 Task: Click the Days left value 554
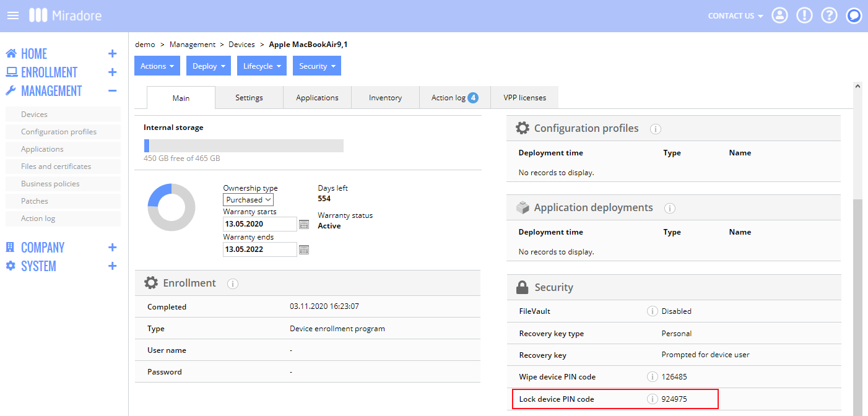[324, 199]
